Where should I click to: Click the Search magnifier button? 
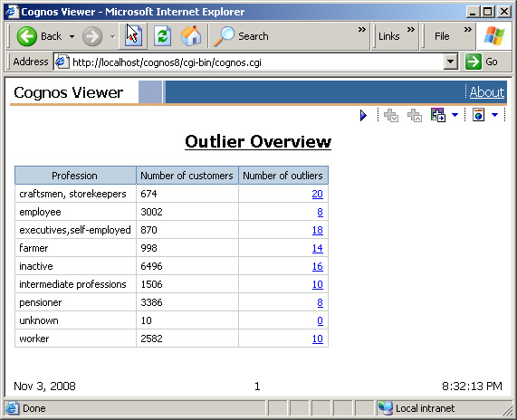[x=242, y=36]
